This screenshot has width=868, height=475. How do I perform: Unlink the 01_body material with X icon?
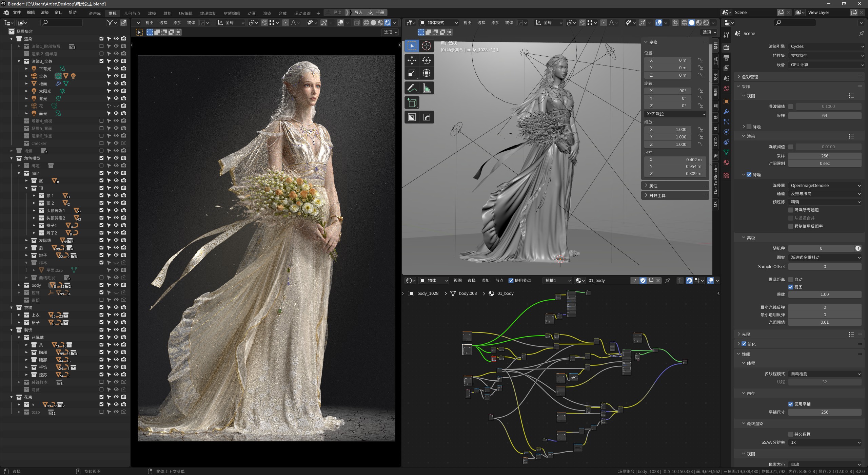click(x=658, y=281)
